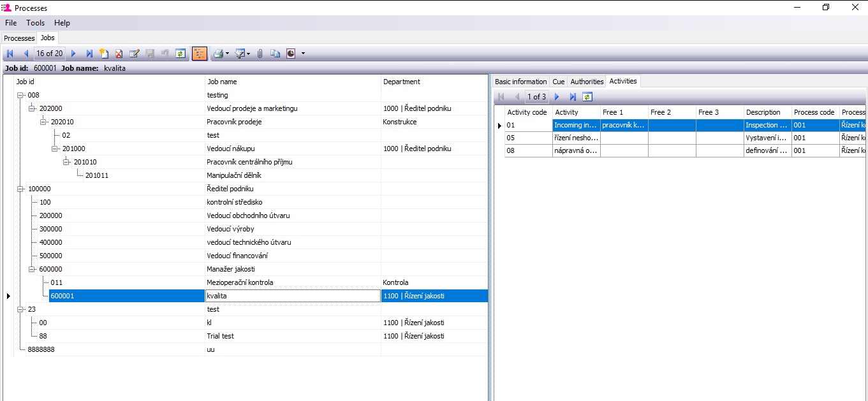This screenshot has height=401, width=868.
Task: Go to the first job record
Action: [10, 54]
